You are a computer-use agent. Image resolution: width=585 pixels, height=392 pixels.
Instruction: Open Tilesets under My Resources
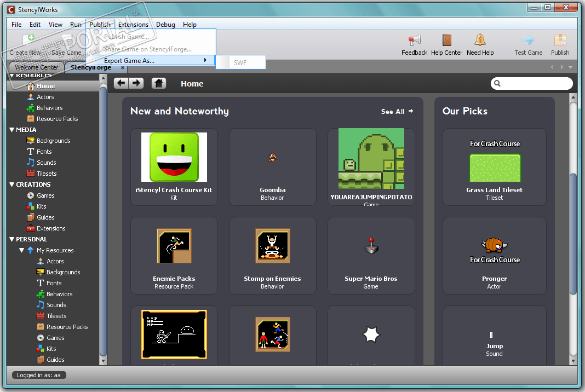coord(56,316)
